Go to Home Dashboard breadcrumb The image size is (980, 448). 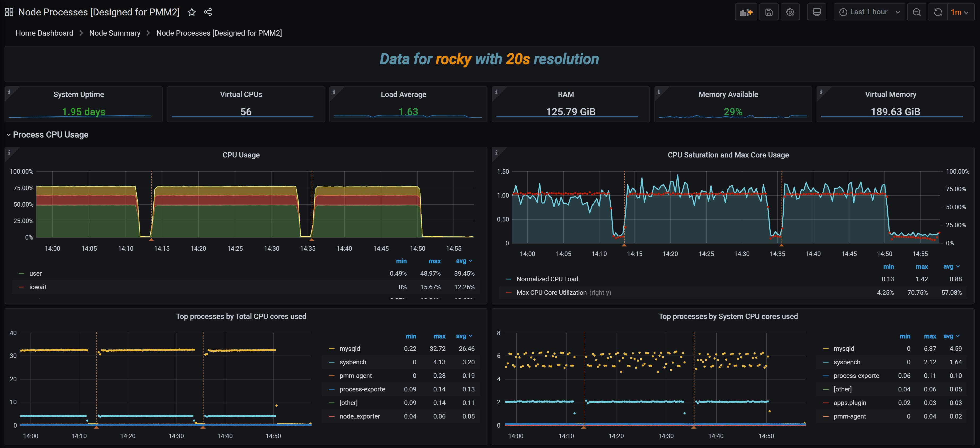[x=44, y=33]
